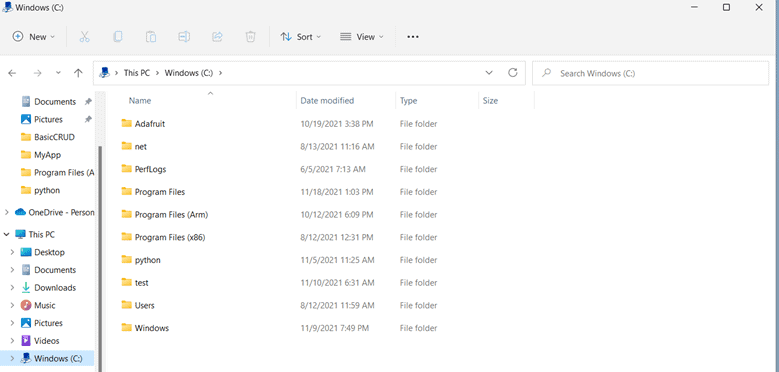Collapse the This PC tree node

click(6, 234)
